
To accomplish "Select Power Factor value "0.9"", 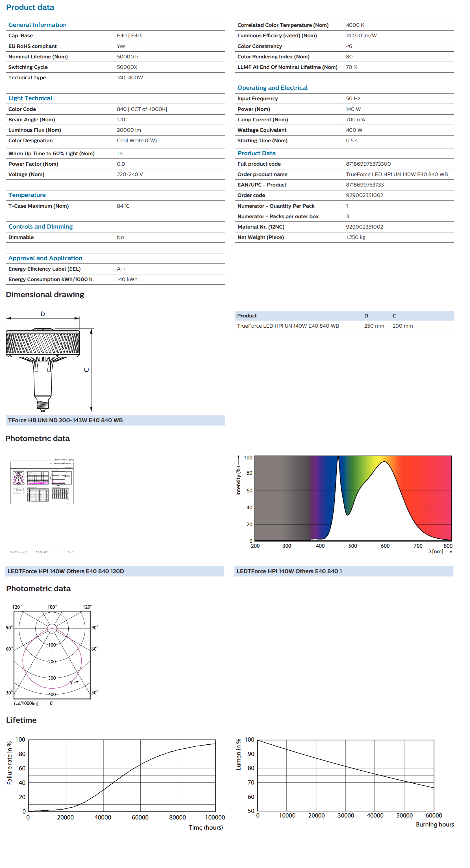I will coord(121,164).
